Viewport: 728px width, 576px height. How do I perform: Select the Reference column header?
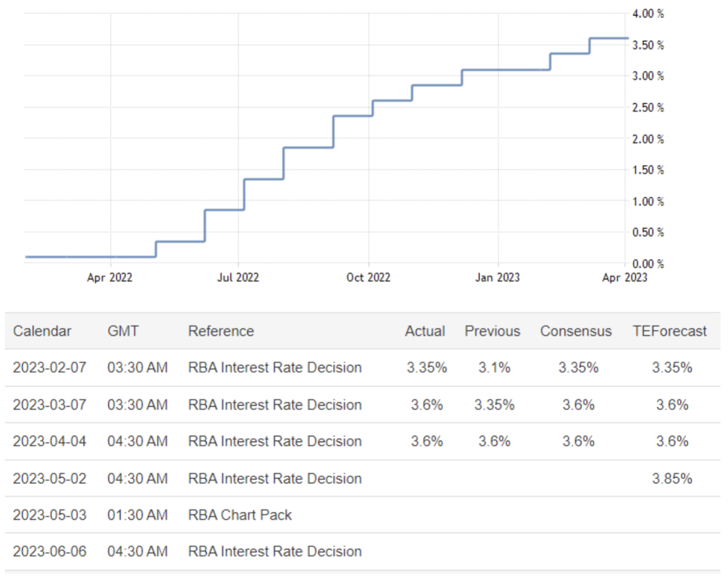(221, 331)
